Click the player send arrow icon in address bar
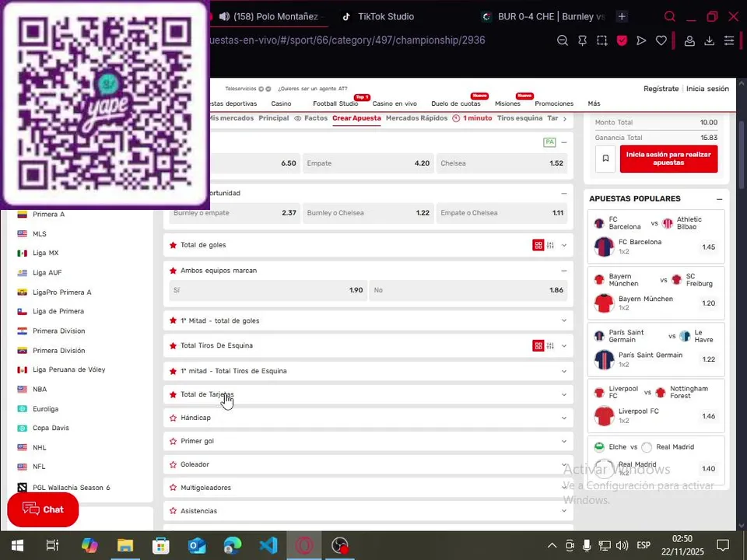747x560 pixels. pos(641,40)
